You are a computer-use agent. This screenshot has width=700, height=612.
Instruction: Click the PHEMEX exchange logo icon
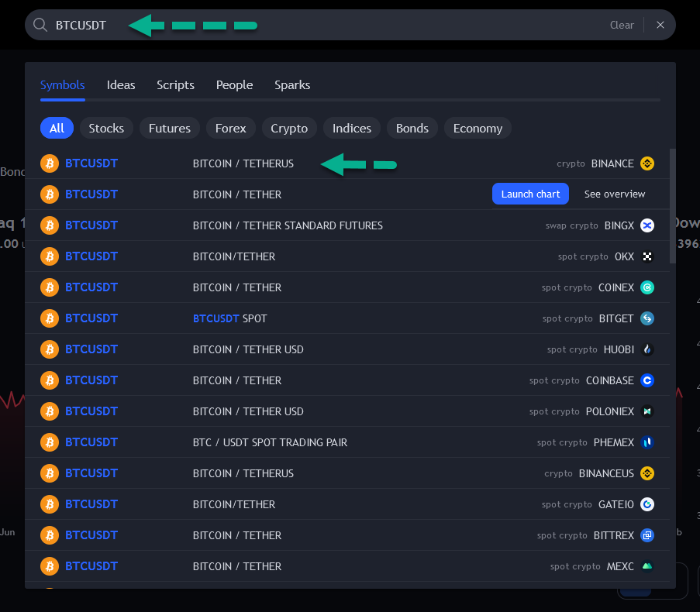647,442
